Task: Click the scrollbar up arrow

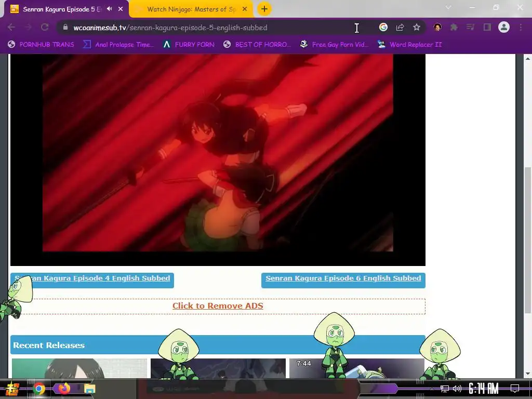Action: pos(528,58)
